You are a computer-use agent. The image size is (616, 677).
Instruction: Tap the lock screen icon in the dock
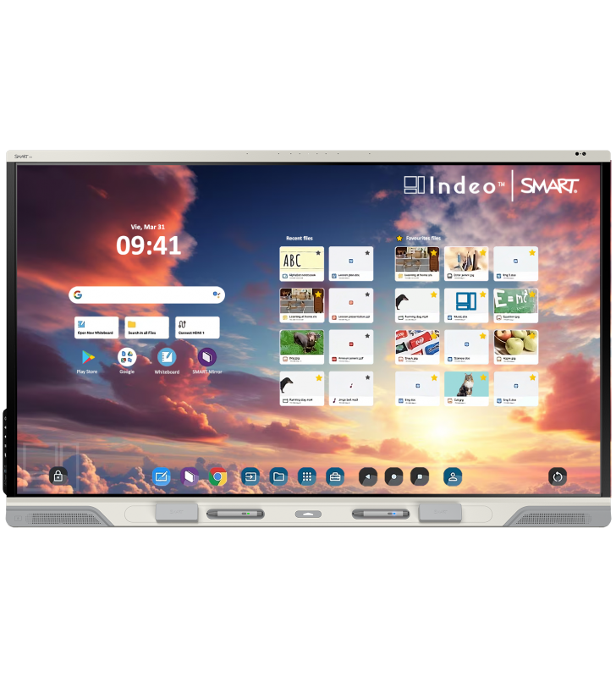58,476
